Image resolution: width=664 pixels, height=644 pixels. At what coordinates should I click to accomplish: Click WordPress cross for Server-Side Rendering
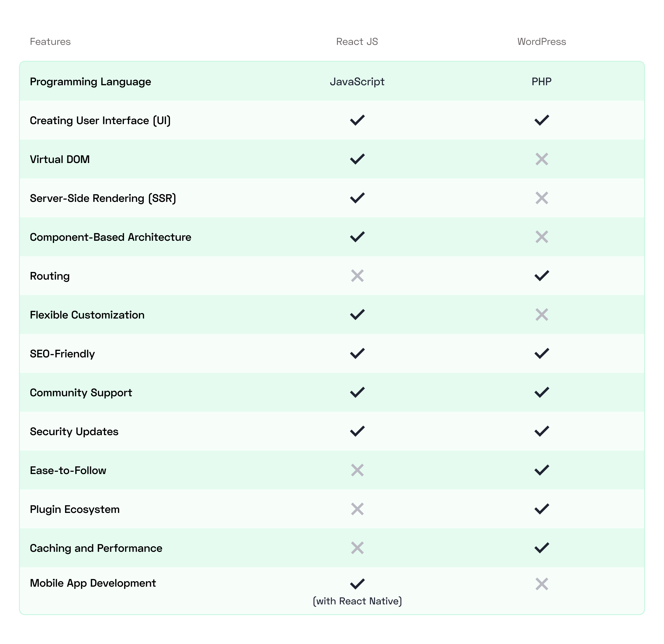coord(541,198)
